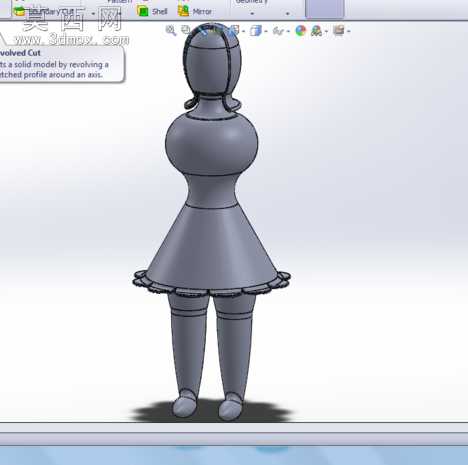
Task: Open the View Settings monitor icon
Action: (x=338, y=31)
